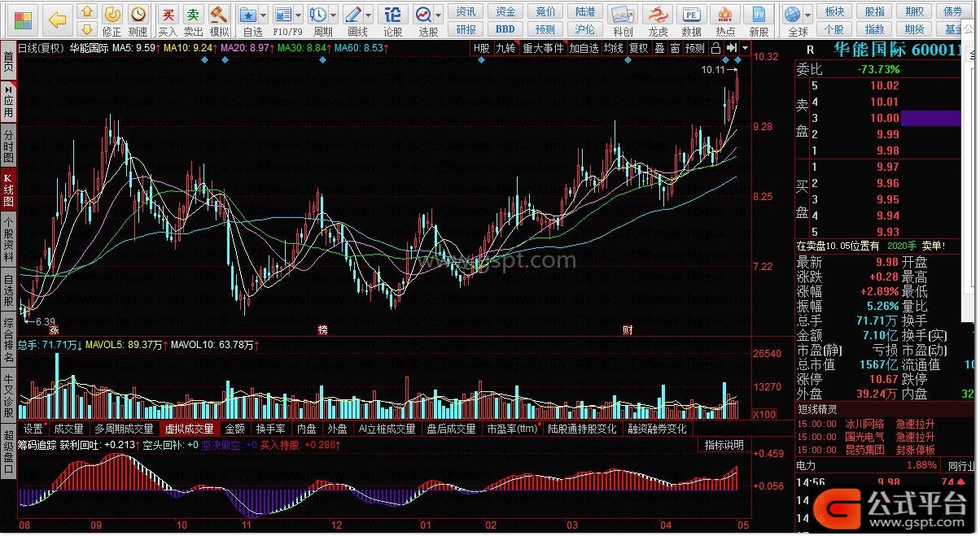Click the 设置 settings button
This screenshot has height=536, width=980.
pos(33,429)
